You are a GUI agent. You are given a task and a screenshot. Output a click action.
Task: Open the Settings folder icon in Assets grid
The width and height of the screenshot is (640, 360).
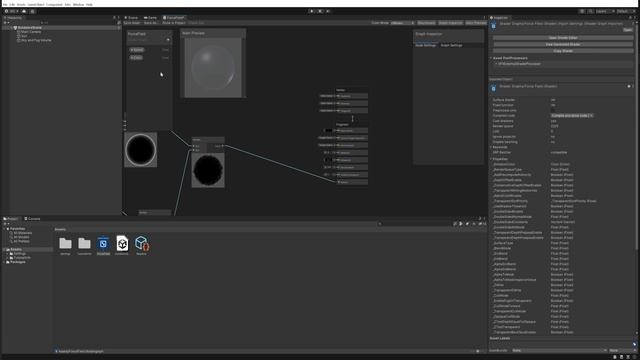pyautogui.click(x=65, y=244)
